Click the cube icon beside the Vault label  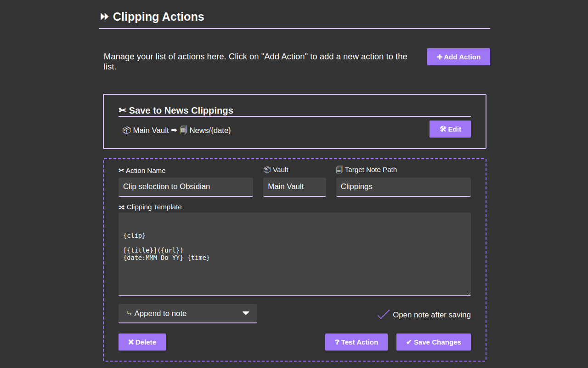(267, 170)
